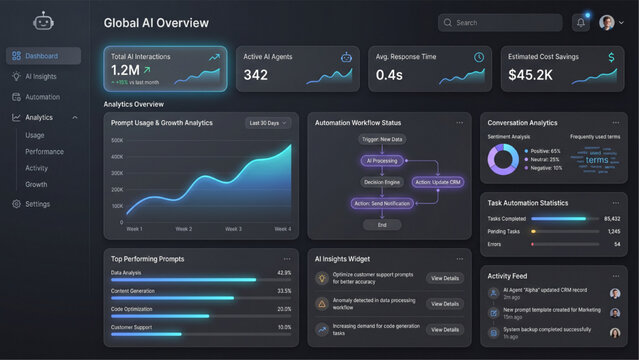Click the Data Analysis progress bar

coord(201,280)
